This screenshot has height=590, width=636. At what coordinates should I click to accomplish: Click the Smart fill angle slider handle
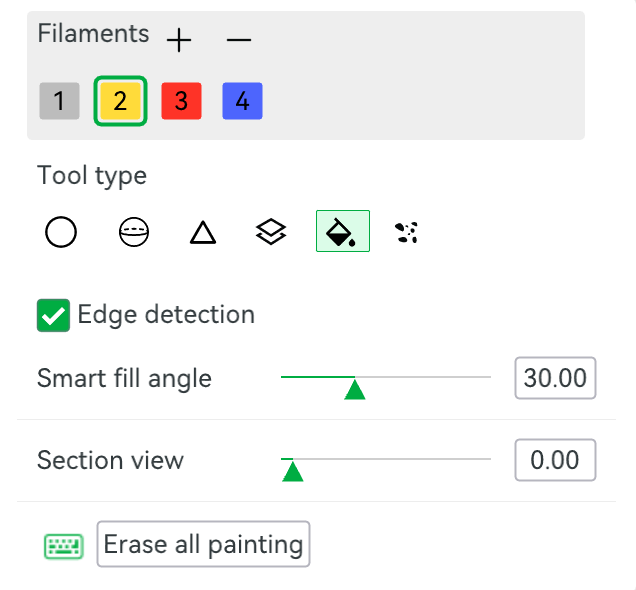click(355, 389)
